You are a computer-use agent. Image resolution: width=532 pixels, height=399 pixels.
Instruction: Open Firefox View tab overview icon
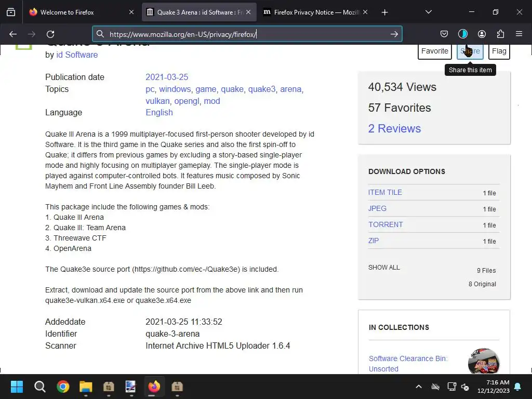(x=11, y=12)
